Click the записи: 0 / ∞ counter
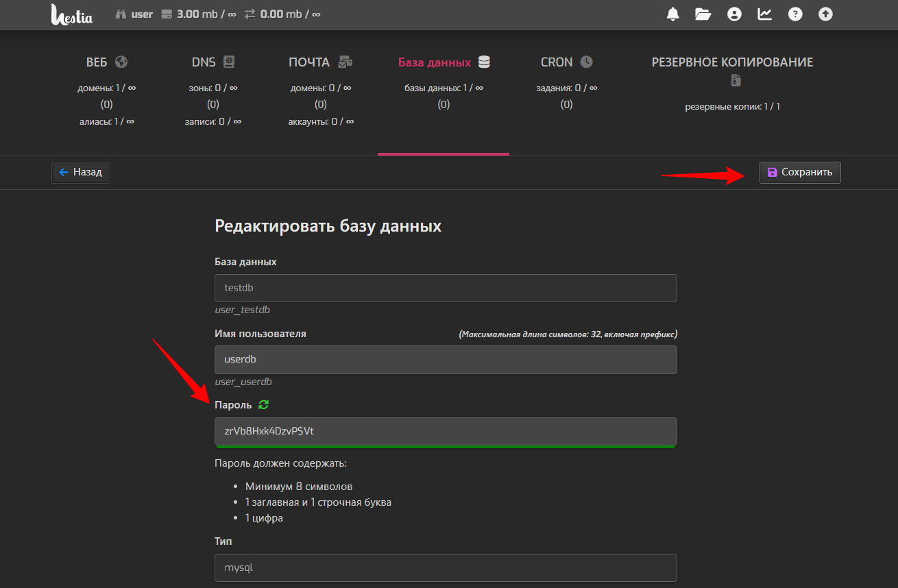The height and width of the screenshot is (588, 898). tap(213, 121)
